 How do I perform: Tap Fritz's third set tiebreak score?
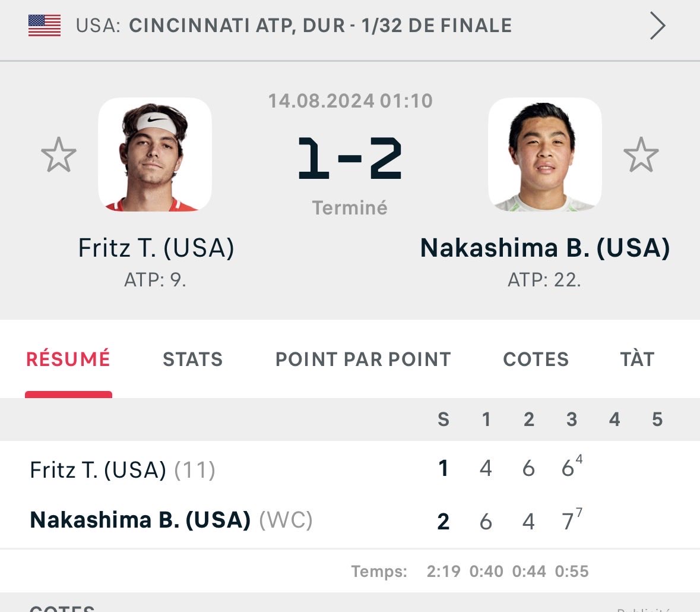tap(572, 467)
